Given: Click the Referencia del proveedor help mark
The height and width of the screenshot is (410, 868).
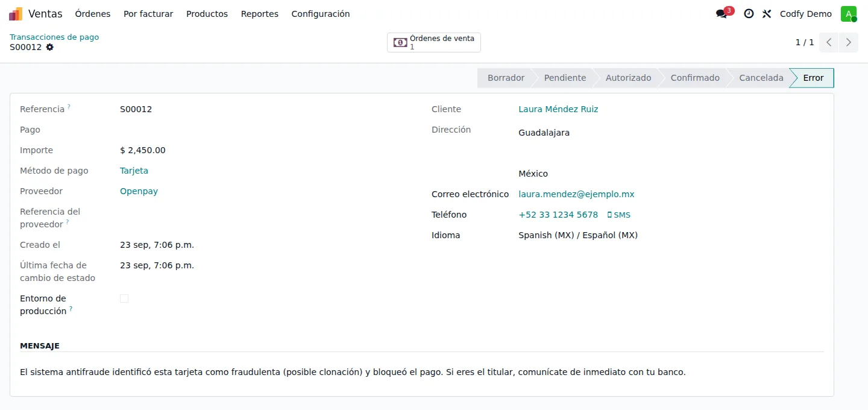Looking at the screenshot, I should point(68,222).
